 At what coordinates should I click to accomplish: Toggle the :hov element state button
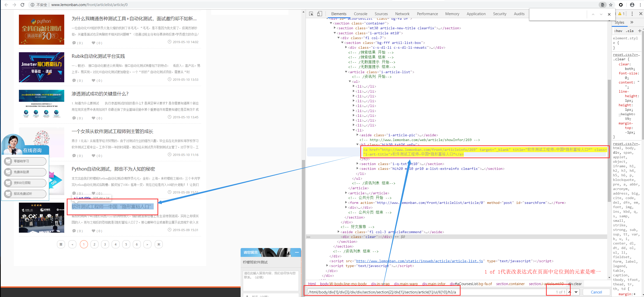tap(618, 31)
